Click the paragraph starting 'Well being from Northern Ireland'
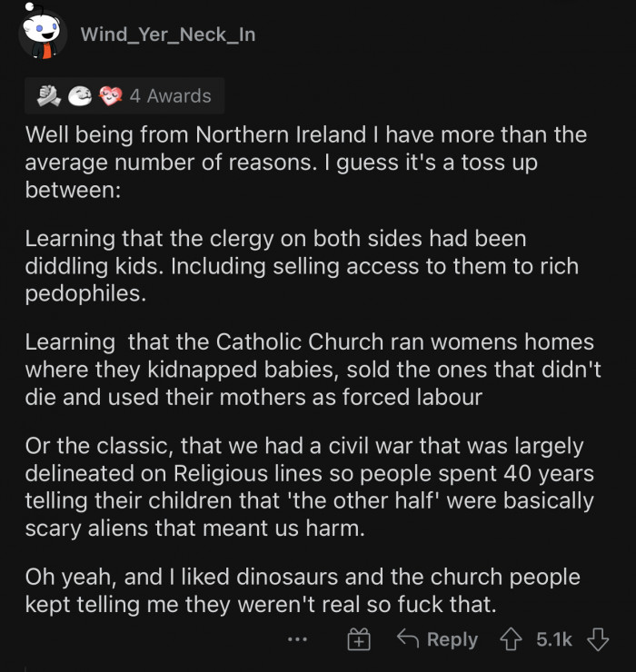The image size is (636, 672). (305, 163)
